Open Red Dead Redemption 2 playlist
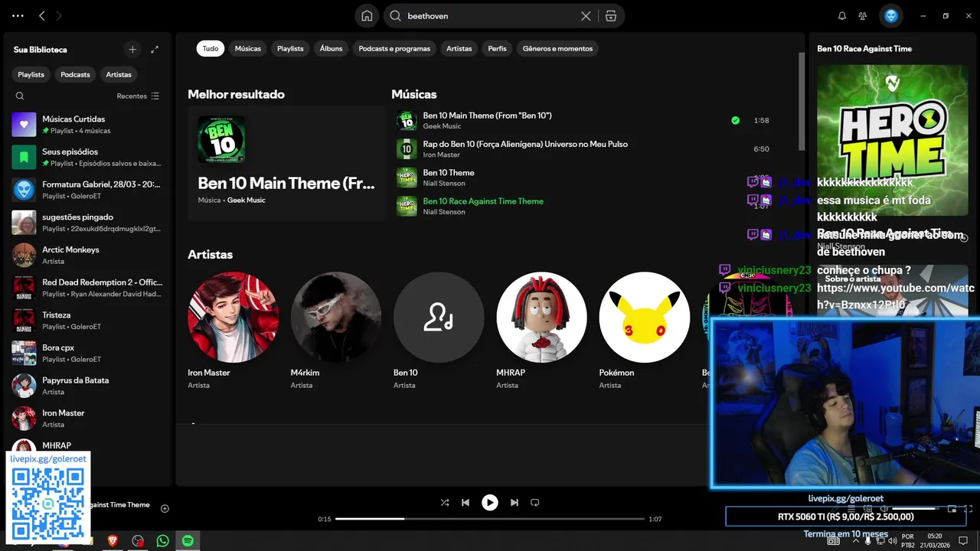The height and width of the screenshot is (551, 980). point(87,288)
